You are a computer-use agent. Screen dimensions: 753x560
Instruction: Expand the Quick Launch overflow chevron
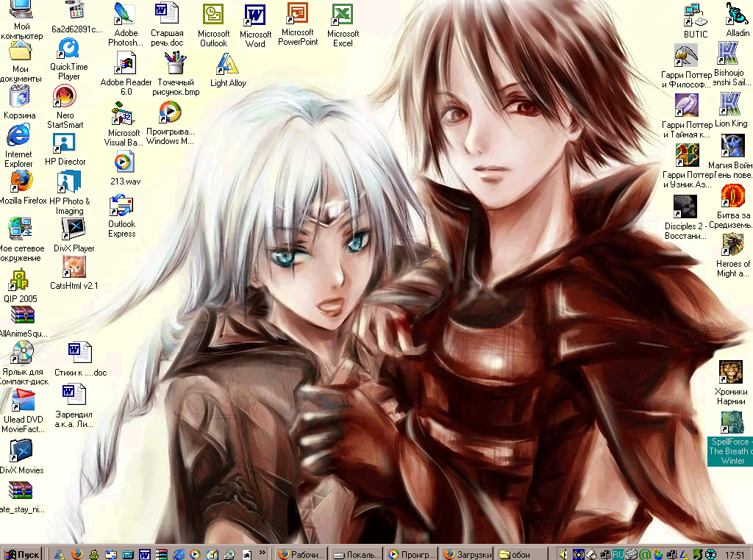tap(263, 553)
